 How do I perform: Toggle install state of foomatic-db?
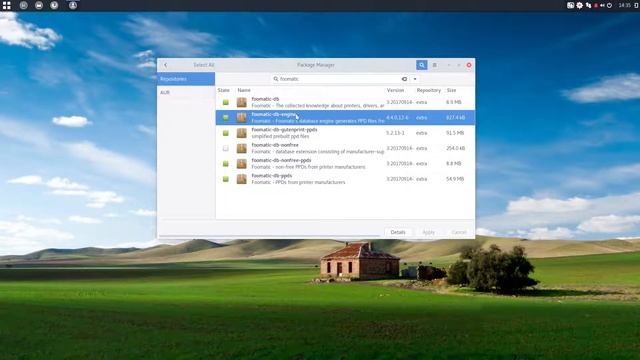(x=226, y=102)
